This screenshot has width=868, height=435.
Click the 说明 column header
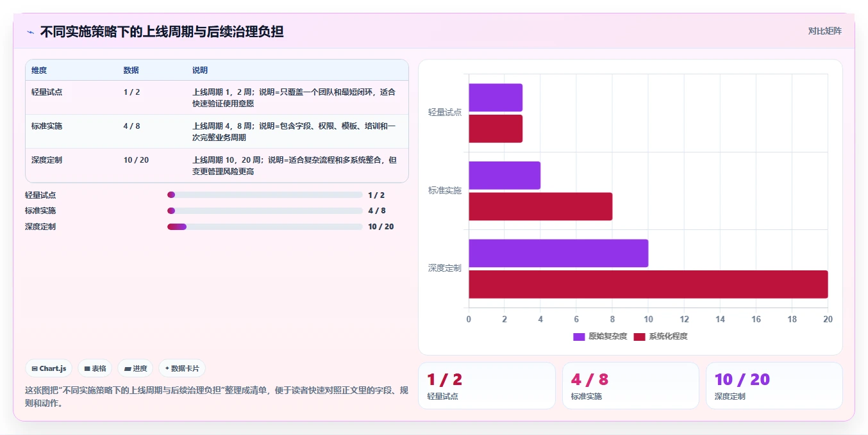click(200, 70)
